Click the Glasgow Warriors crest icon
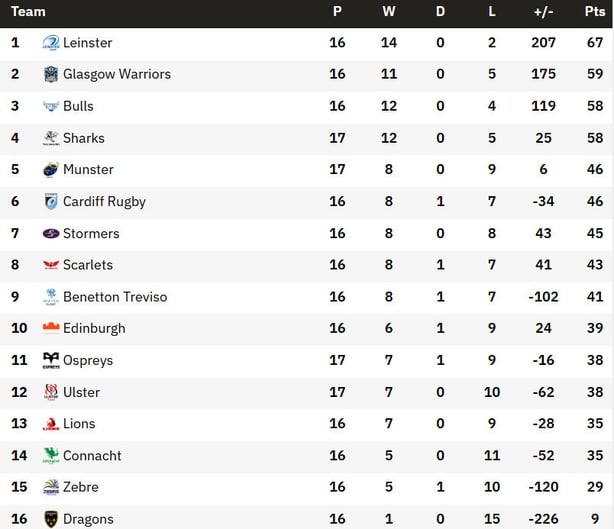This screenshot has height=529, width=614. pos(51,74)
